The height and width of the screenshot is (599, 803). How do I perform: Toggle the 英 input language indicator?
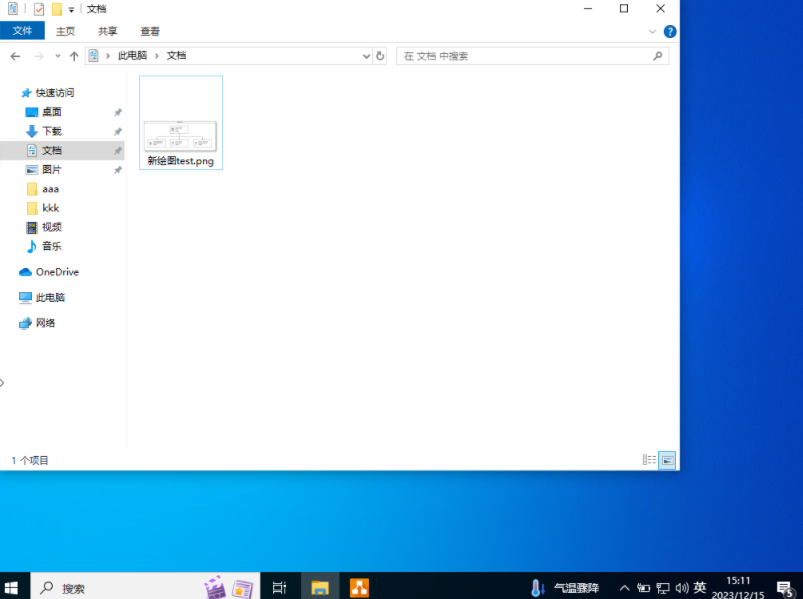coord(700,588)
